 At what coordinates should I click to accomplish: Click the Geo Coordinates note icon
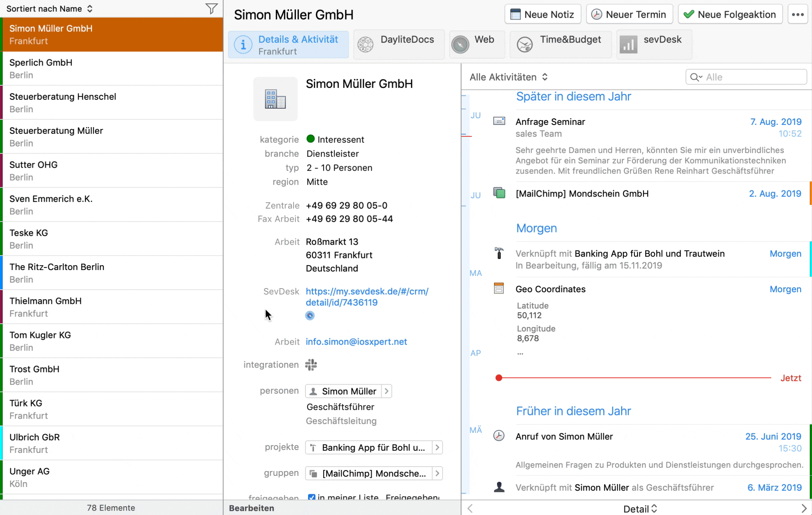coord(499,288)
